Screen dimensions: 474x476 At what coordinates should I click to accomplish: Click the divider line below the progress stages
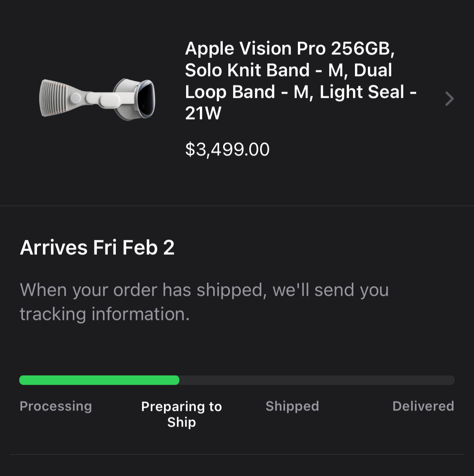click(237, 454)
